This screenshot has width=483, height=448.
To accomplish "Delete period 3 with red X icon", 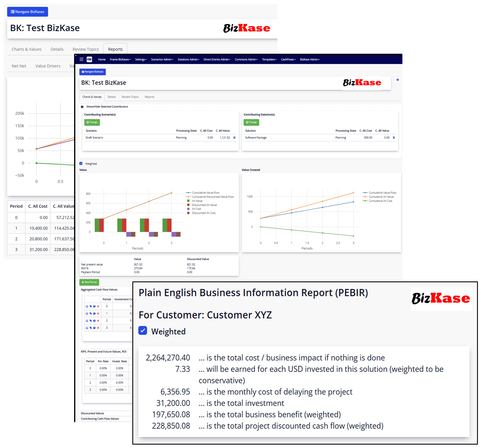I will click(98, 328).
